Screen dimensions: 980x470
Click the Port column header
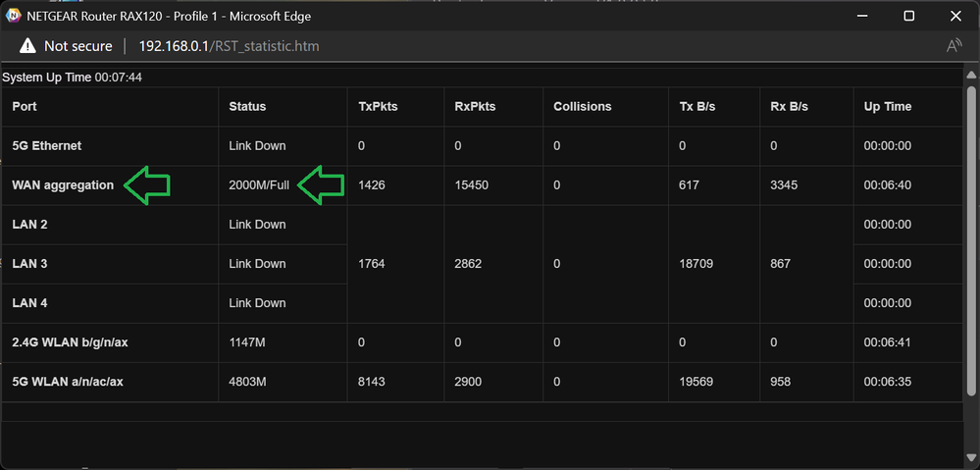click(25, 106)
